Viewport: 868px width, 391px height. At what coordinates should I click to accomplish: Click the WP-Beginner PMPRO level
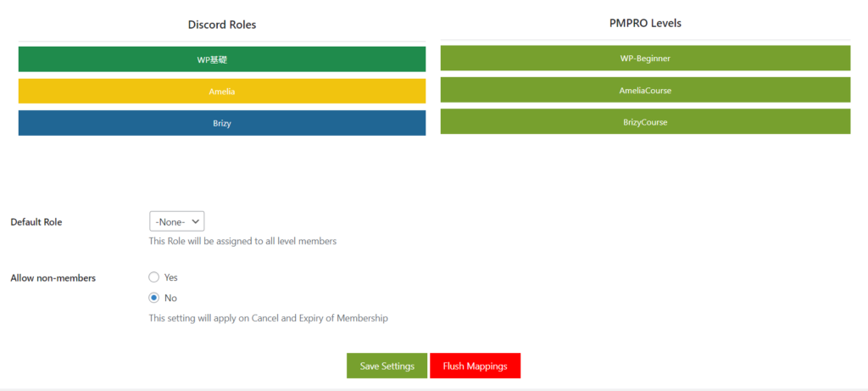pos(645,59)
